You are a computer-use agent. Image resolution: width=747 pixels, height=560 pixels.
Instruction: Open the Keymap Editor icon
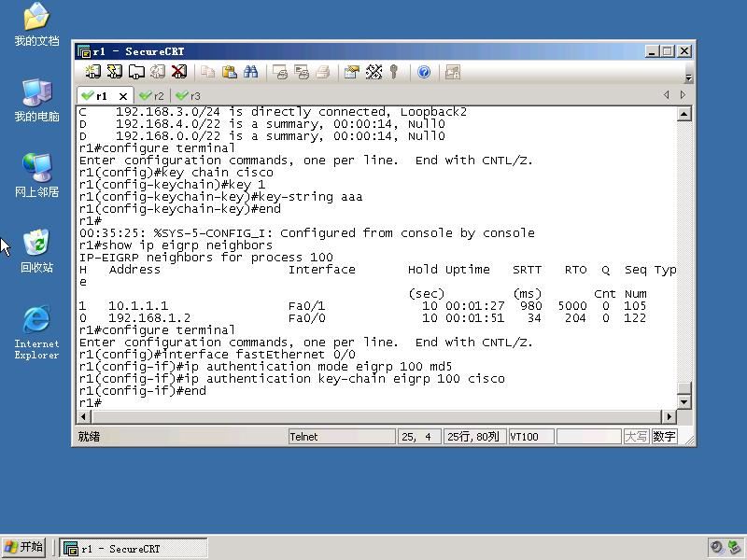373,72
